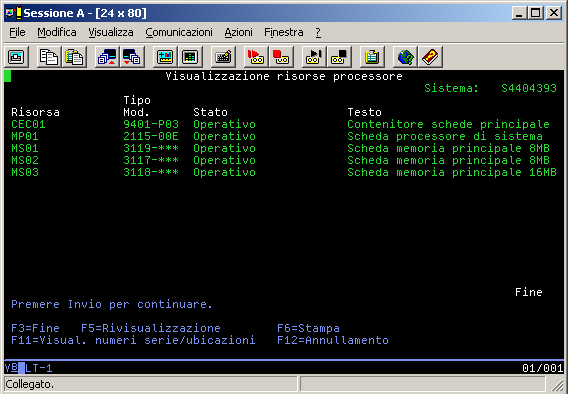Click the Send File to Host icon
Viewport: 568px width, 394px height.
(107, 57)
